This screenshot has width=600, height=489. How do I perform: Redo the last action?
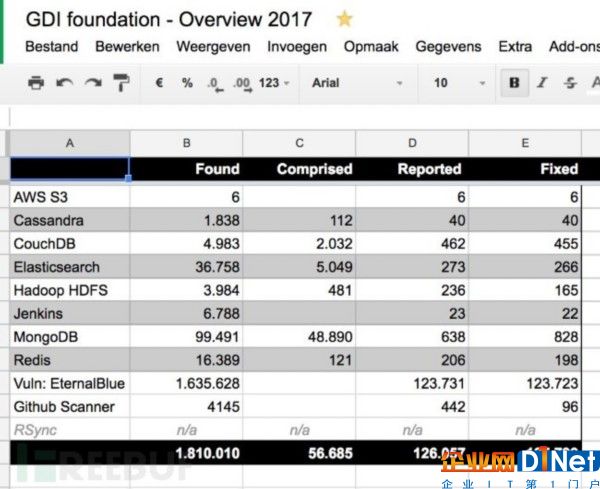point(93,83)
